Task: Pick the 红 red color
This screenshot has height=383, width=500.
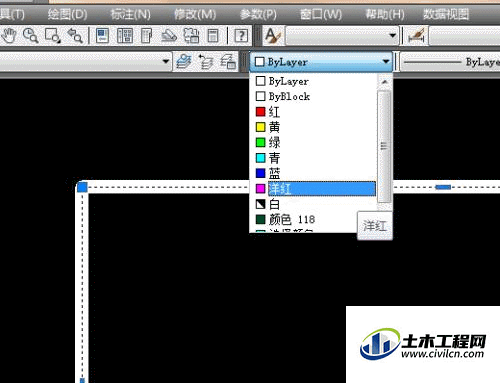Action: [x=313, y=112]
